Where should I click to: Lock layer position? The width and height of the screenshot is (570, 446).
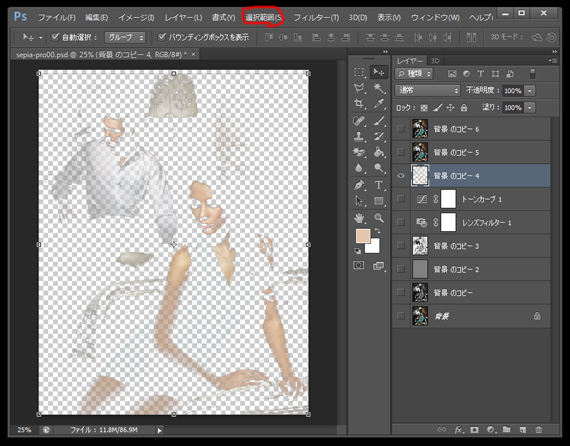click(450, 108)
